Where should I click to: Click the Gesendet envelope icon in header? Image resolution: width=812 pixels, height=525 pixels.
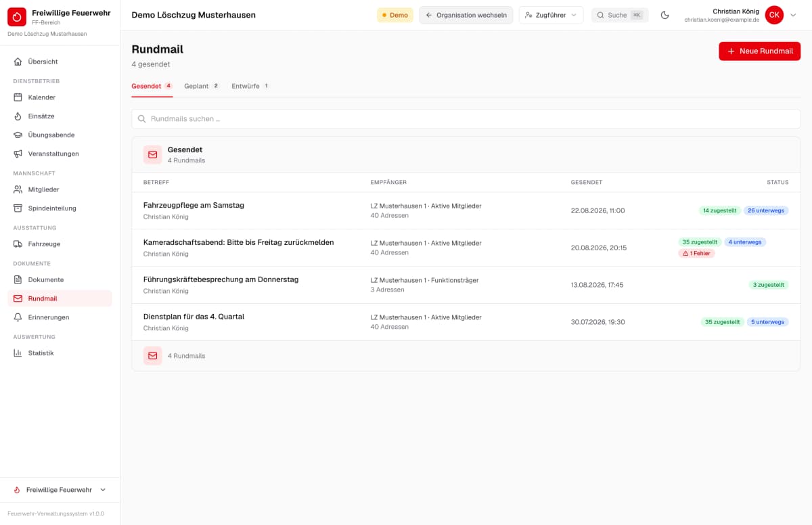coord(153,154)
